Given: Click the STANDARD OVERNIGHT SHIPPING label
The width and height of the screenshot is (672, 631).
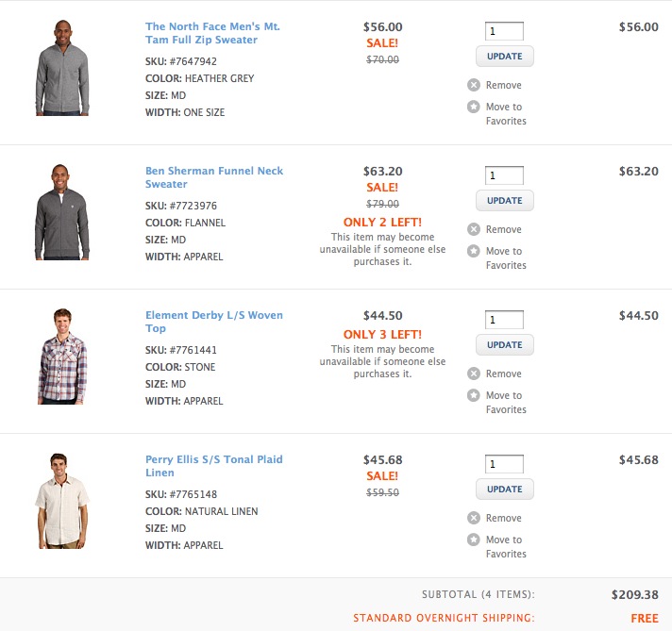Looking at the screenshot, I should (444, 618).
